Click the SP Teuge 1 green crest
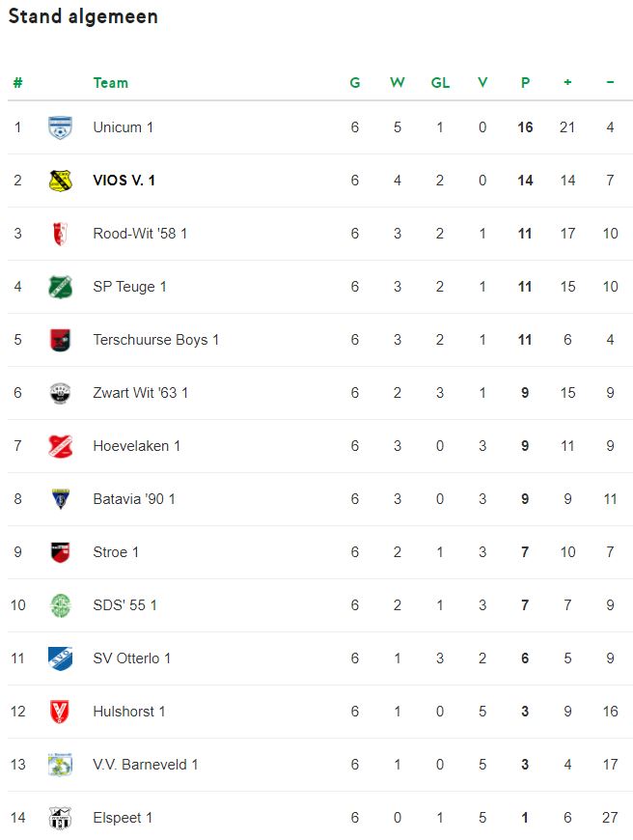The width and height of the screenshot is (633, 840). click(60, 287)
